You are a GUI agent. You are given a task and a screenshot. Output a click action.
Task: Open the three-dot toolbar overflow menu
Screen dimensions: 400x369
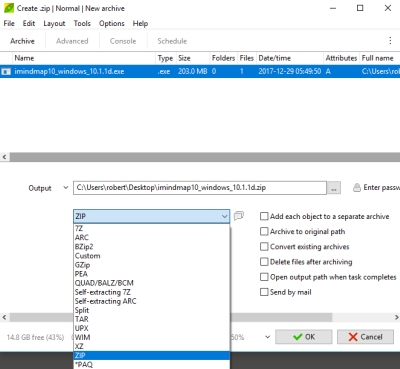tap(390, 41)
